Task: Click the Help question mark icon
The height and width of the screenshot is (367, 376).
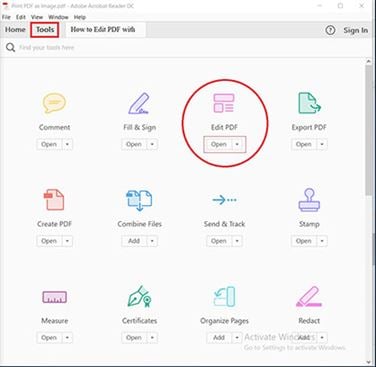Action: click(330, 30)
